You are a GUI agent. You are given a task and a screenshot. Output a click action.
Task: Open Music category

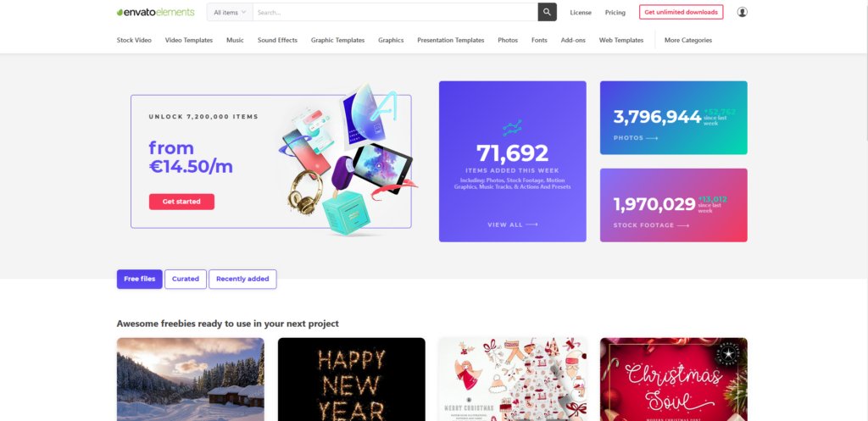pos(236,40)
